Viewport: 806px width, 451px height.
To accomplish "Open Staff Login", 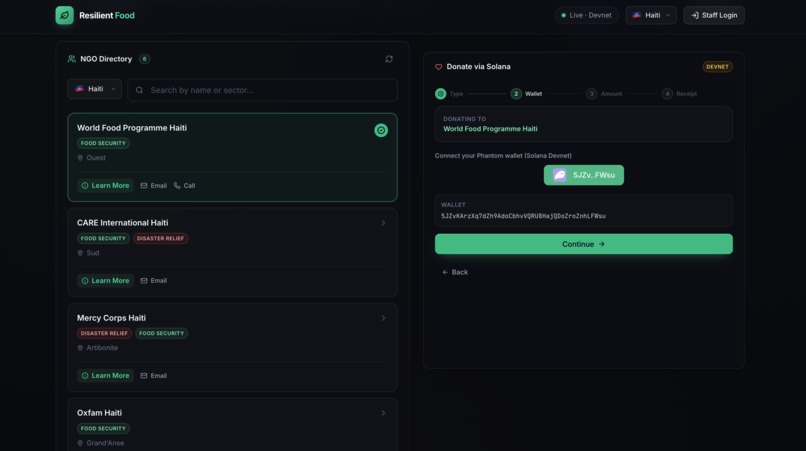I will [714, 15].
